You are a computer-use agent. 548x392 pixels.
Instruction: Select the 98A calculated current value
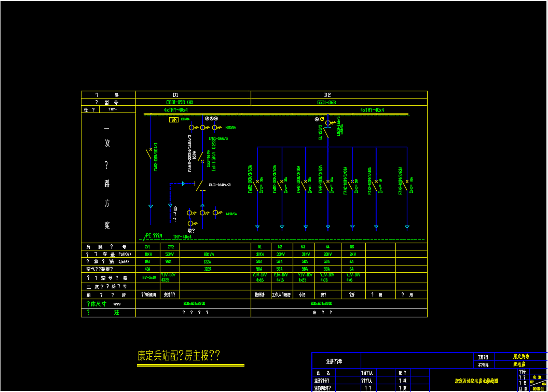point(169,261)
